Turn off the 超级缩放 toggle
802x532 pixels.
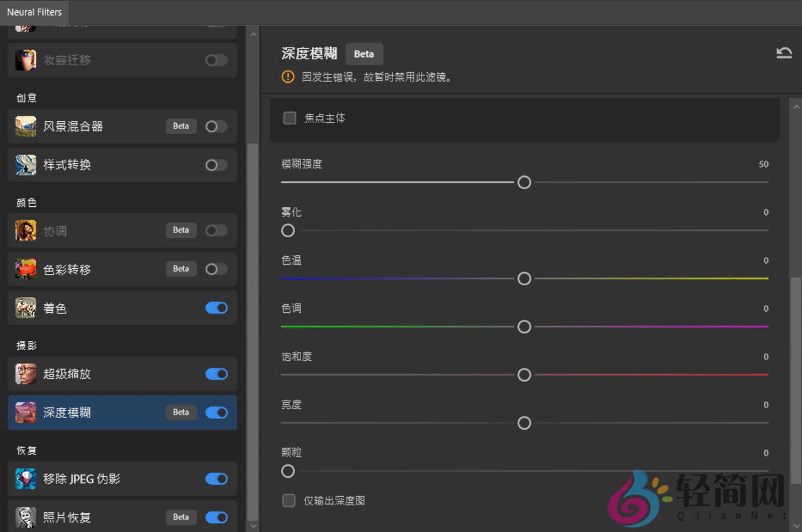tap(216, 374)
